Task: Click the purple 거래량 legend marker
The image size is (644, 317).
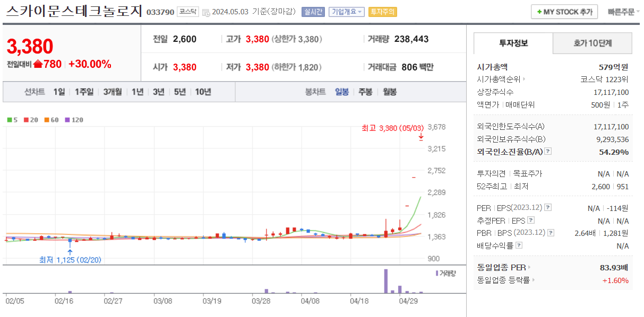Action: point(437,274)
